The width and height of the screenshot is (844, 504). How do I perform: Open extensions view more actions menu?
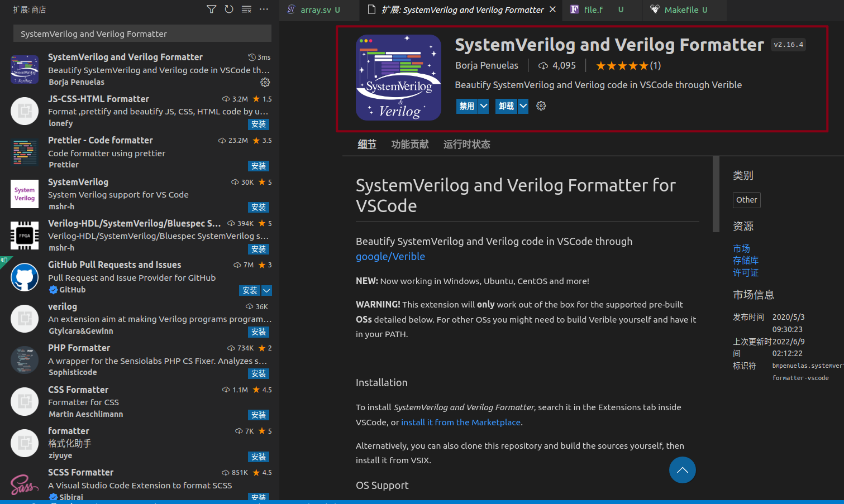[x=264, y=9]
